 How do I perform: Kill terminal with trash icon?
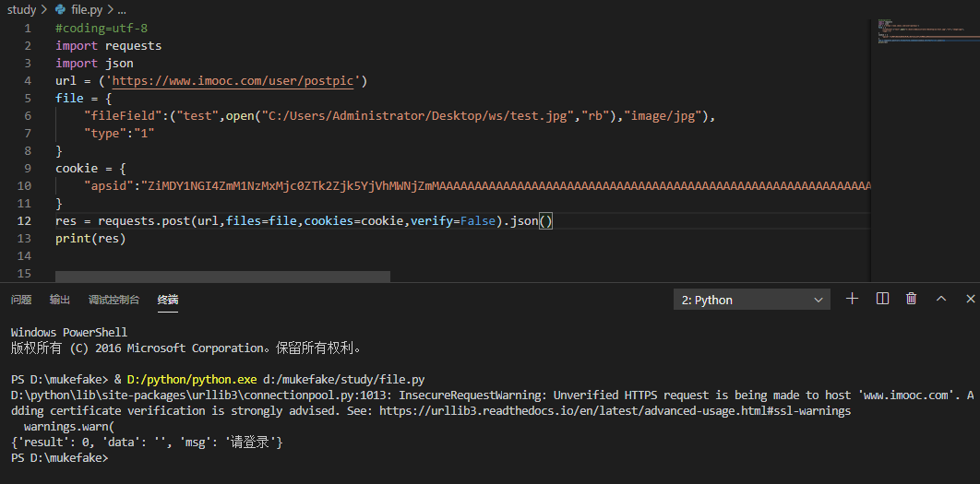(x=912, y=299)
